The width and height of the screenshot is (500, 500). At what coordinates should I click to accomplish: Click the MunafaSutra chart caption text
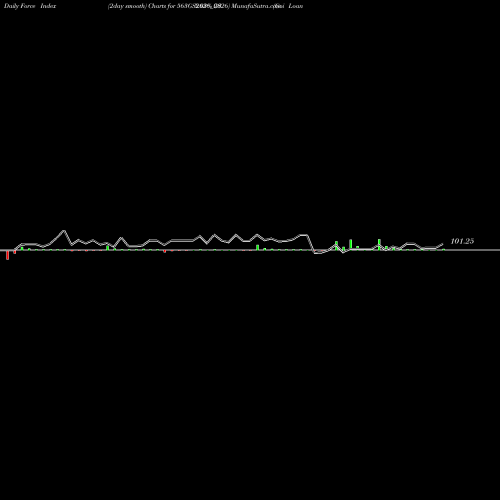tap(205, 6)
